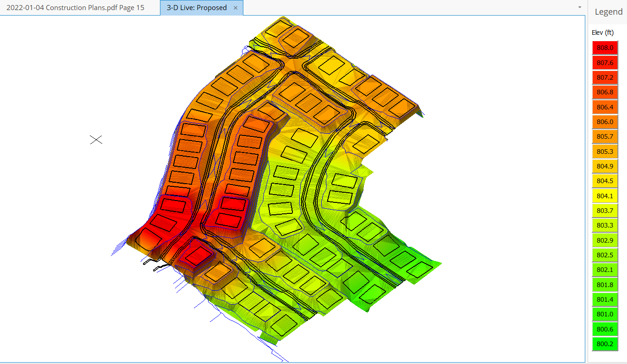Image resolution: width=627 pixels, height=364 pixels.
Task: Close the 3-D Live: Proposed tab
Action: click(x=236, y=8)
